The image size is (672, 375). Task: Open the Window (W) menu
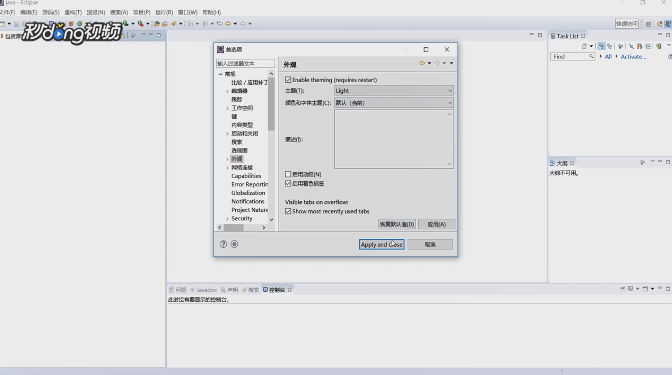[x=188, y=12]
